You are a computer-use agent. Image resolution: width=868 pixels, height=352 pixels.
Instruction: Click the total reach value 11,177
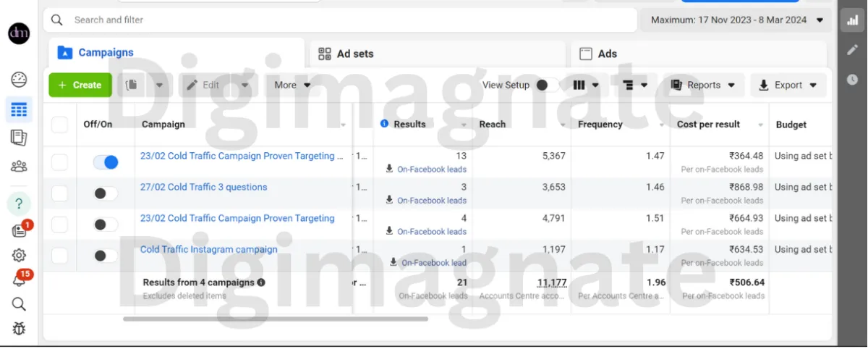[552, 282]
